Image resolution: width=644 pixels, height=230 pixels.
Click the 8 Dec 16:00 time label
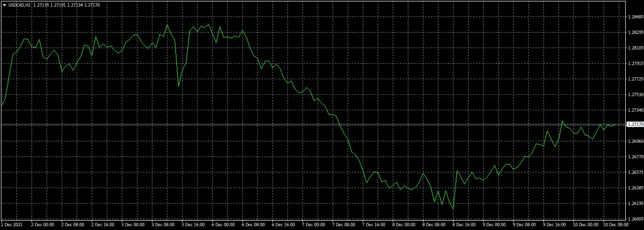(464, 225)
